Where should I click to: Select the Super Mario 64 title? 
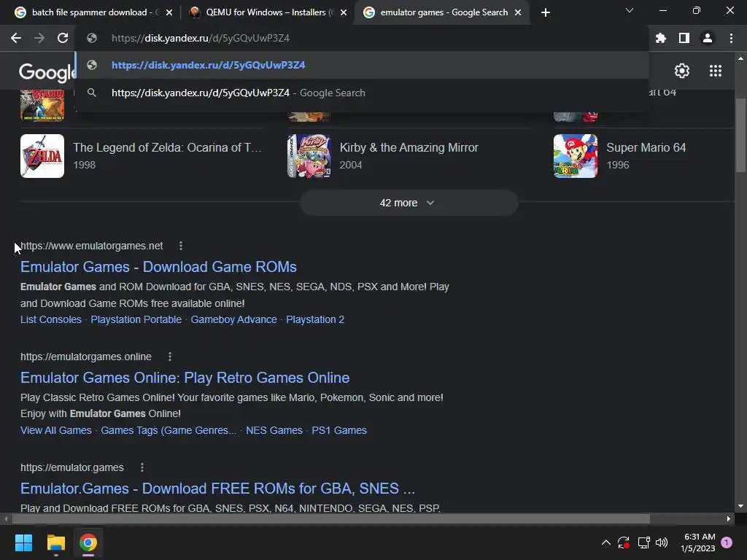click(x=646, y=147)
